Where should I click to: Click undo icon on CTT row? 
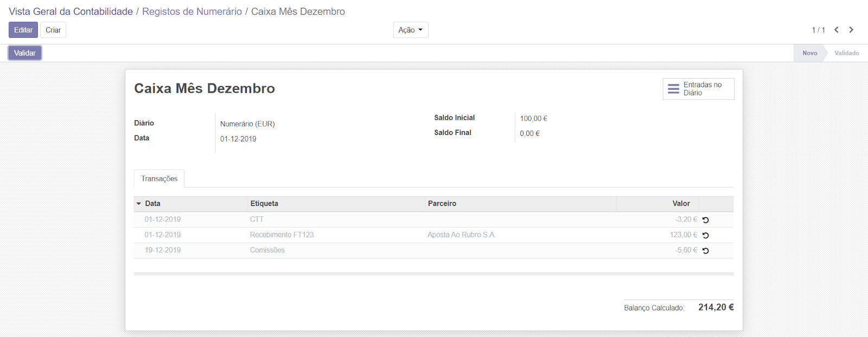click(705, 220)
